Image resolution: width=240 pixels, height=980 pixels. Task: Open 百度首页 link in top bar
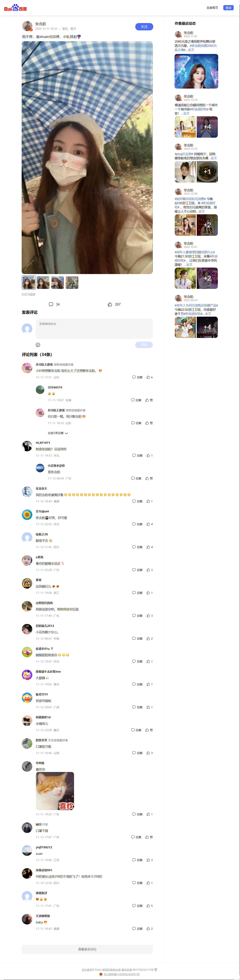click(x=212, y=8)
